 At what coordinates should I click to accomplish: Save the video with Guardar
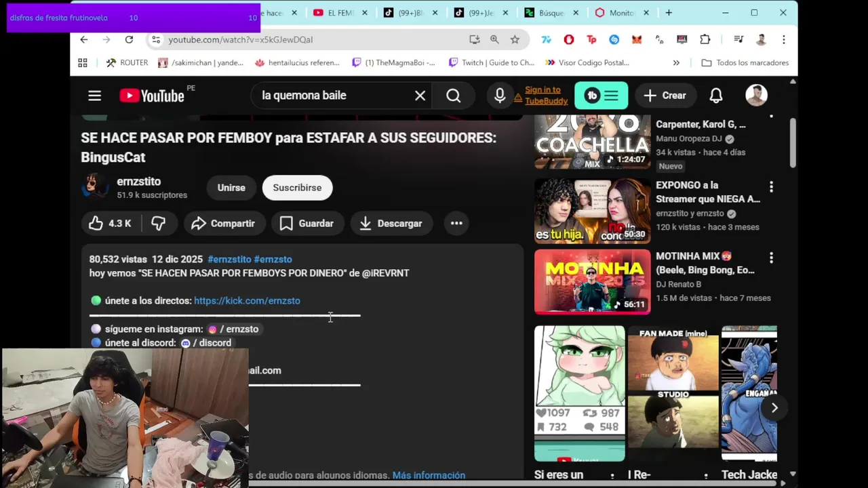click(307, 224)
